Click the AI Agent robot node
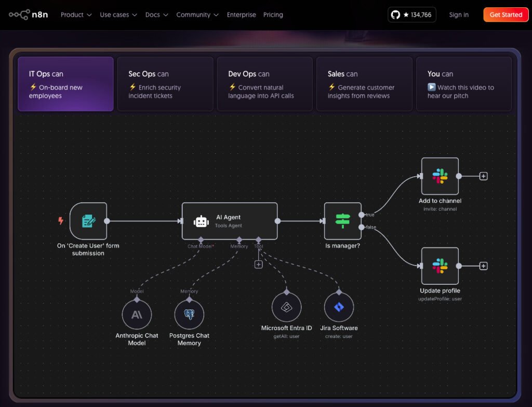Viewport: 532px width, 407px height. pos(229,221)
